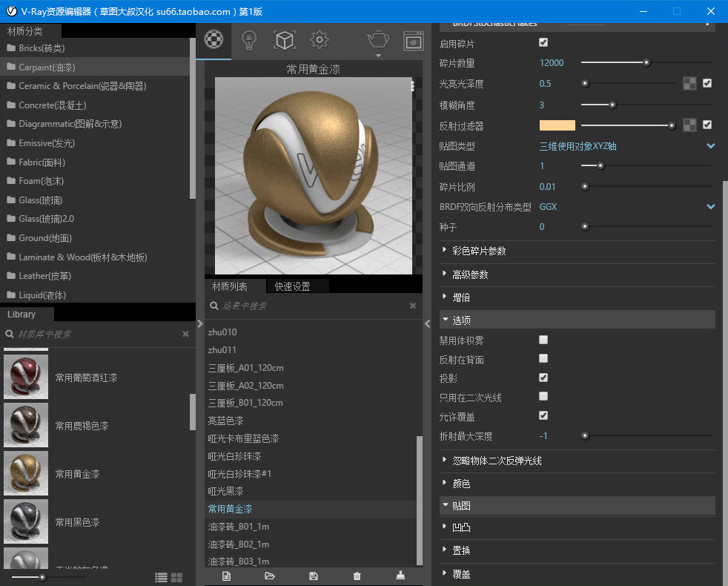Collapse left panel with arrow handle
Viewport: 728px width, 586px height.
[x=200, y=323]
